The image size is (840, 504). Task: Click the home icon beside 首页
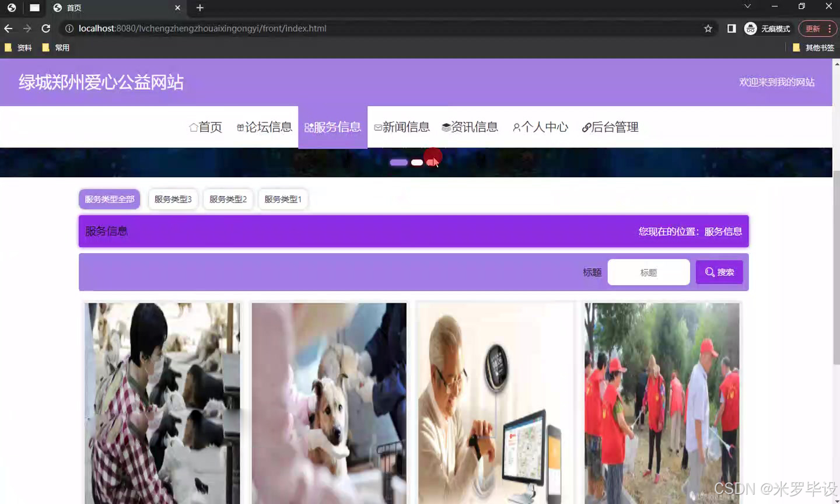[x=192, y=127]
